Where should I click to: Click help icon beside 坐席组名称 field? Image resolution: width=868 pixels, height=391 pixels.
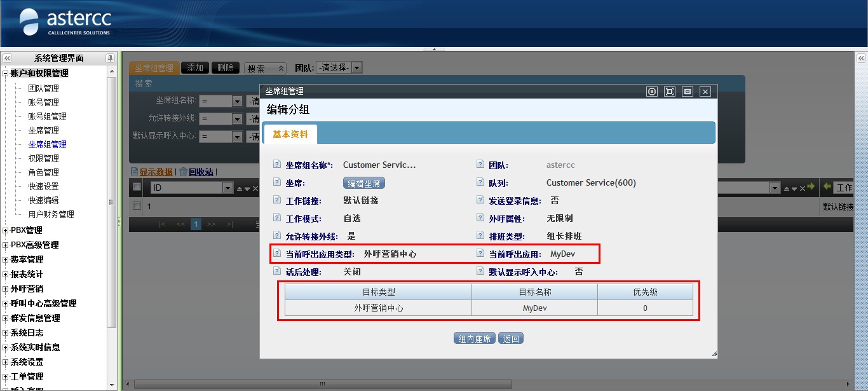[276, 165]
